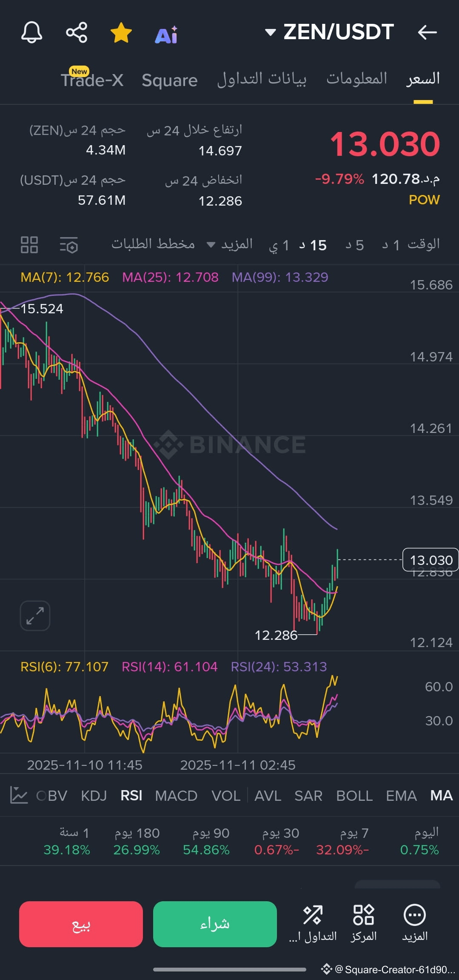459x980 pixels.
Task: Toggle the BOLL overlay
Action: [x=354, y=795]
